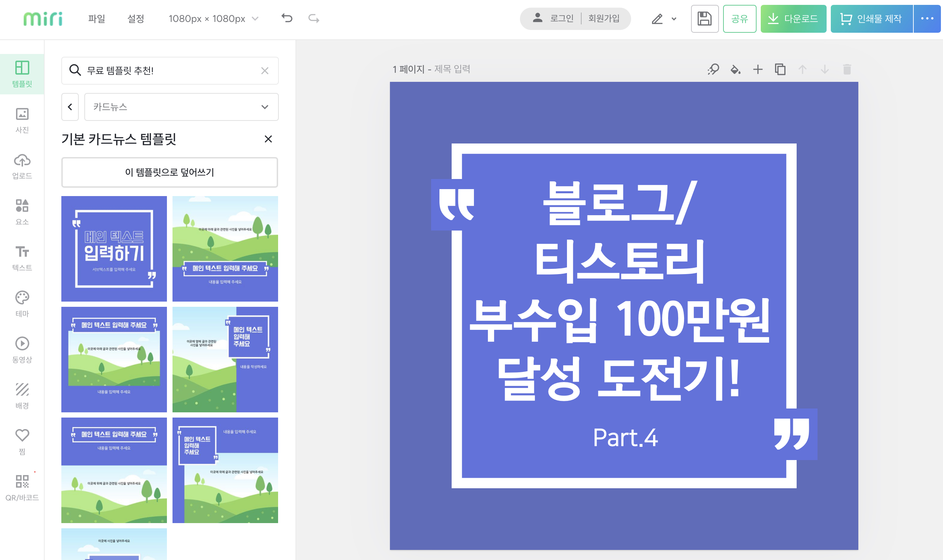Image resolution: width=943 pixels, height=560 pixels.
Task: Select the closing quotation mark graphic
Action: [x=791, y=434]
